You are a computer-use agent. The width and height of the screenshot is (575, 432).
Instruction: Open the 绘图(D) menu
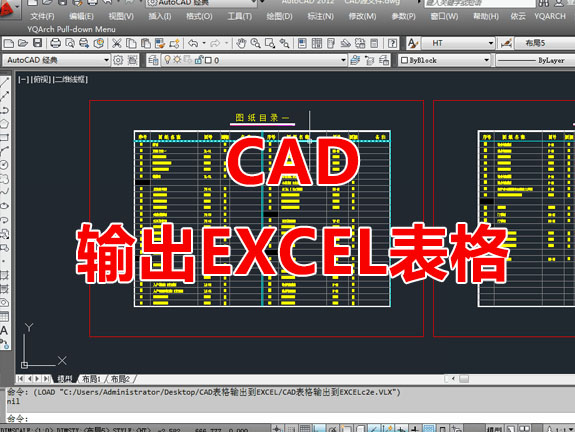(279, 17)
